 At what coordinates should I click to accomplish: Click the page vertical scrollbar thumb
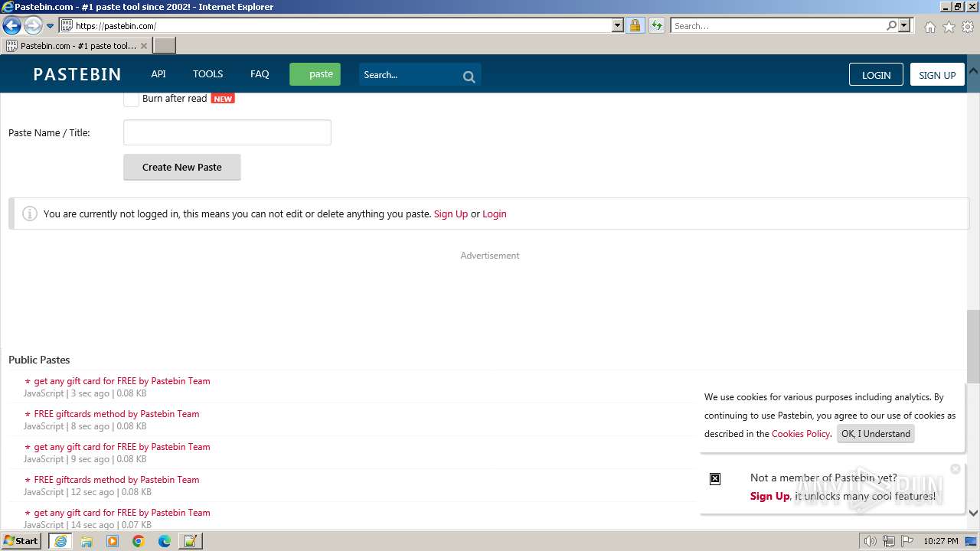click(973, 346)
